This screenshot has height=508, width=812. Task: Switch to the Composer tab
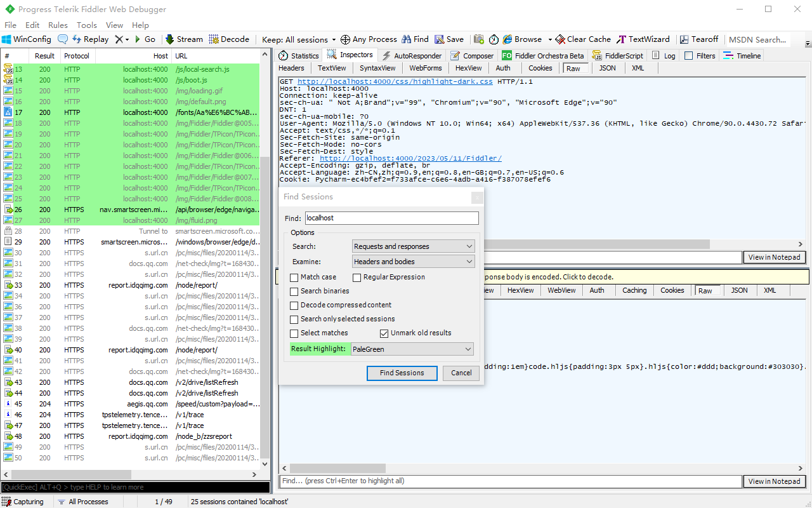[x=473, y=56]
